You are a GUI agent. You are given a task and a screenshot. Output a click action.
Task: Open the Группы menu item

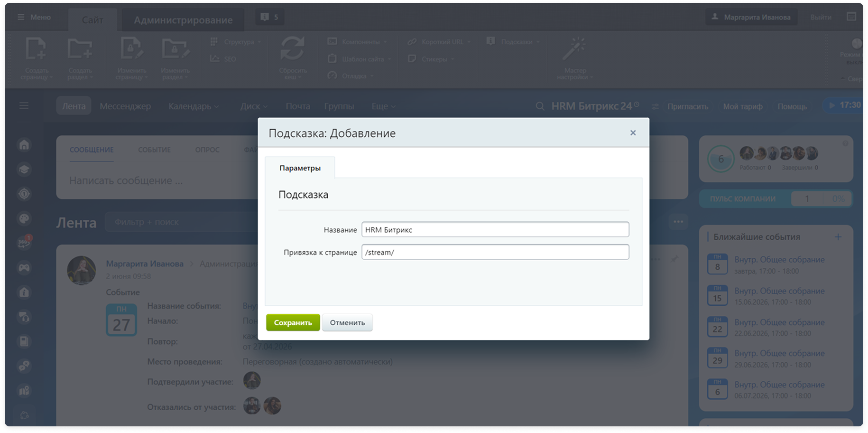point(339,106)
